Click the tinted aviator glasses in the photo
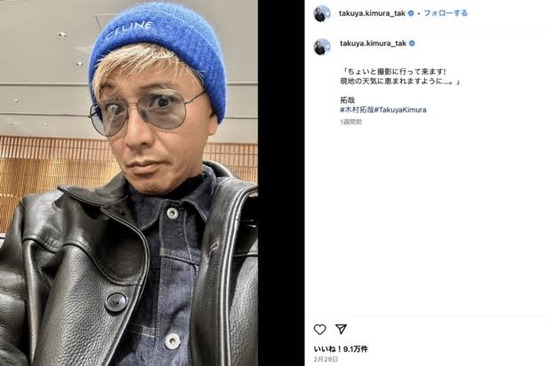Image resolution: width=550 pixels, height=366 pixels. (146, 112)
